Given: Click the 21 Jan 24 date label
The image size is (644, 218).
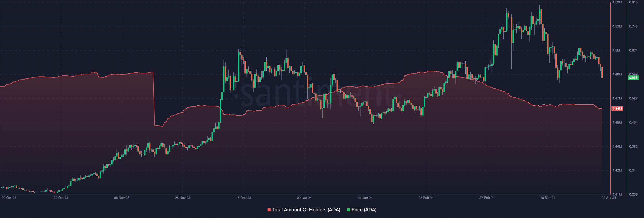Looking at the screenshot, I should [365, 198].
